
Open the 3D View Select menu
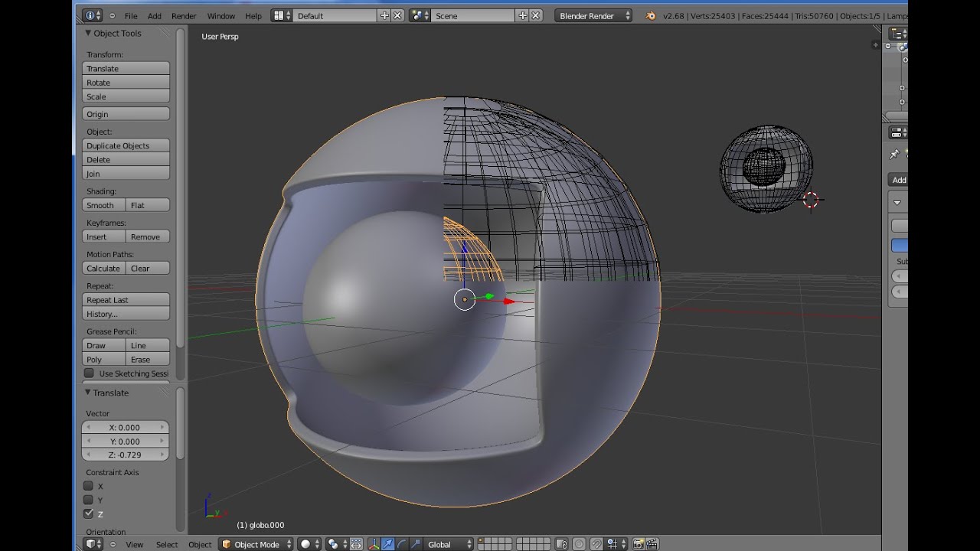coord(167,544)
